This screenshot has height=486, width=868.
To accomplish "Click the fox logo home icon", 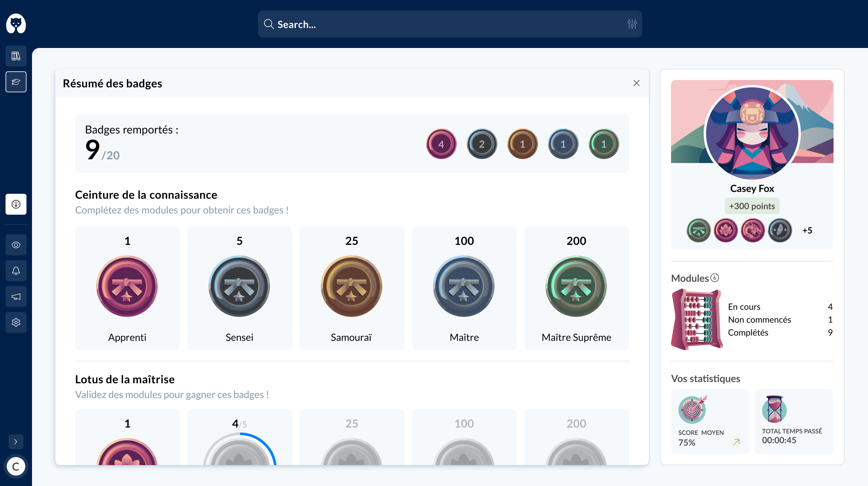I will 16,24.
